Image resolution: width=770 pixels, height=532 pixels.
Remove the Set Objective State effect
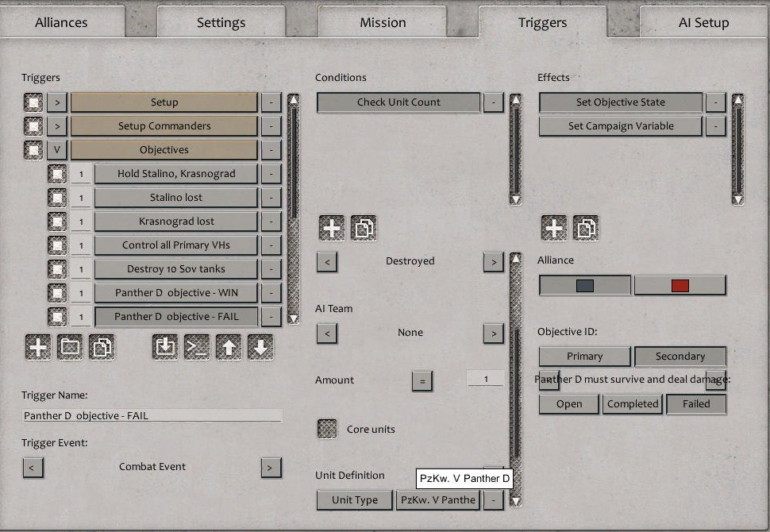point(715,102)
